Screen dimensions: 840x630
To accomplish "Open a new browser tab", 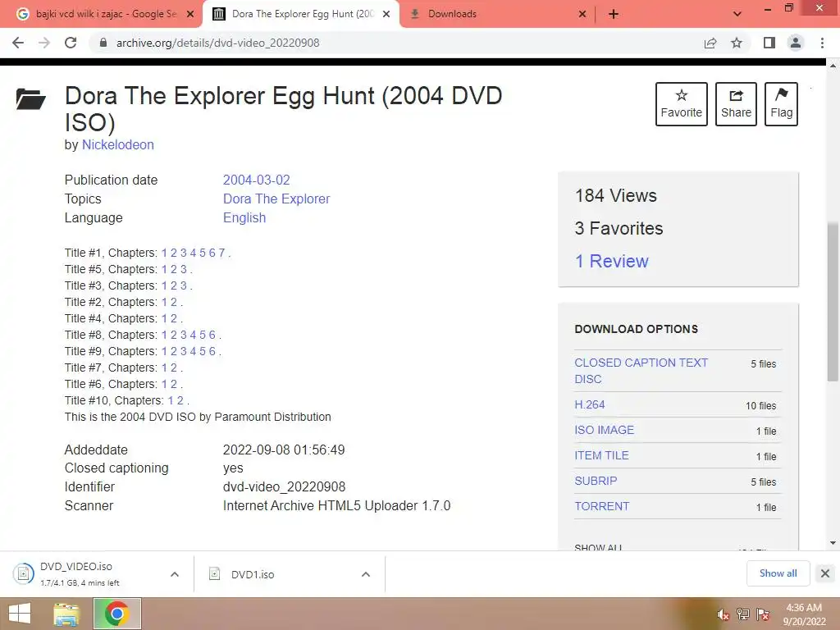I will coord(614,14).
